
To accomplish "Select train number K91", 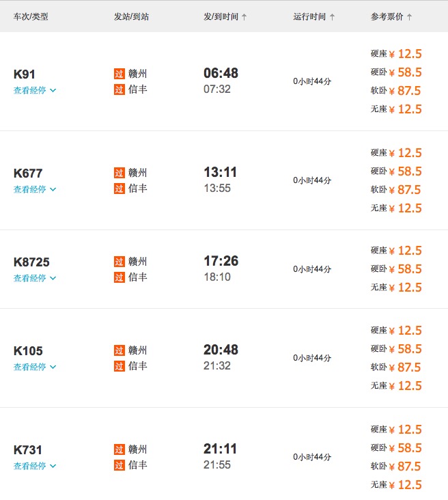I will [x=25, y=74].
